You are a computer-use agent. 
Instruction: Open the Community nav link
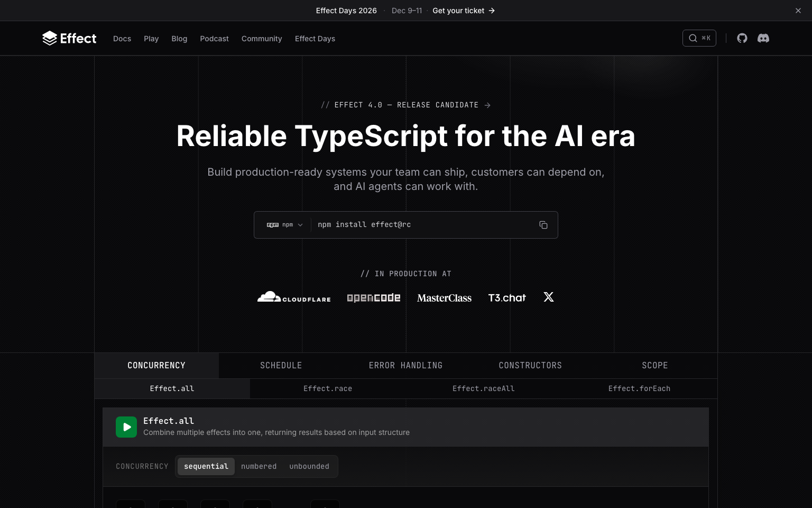262,39
